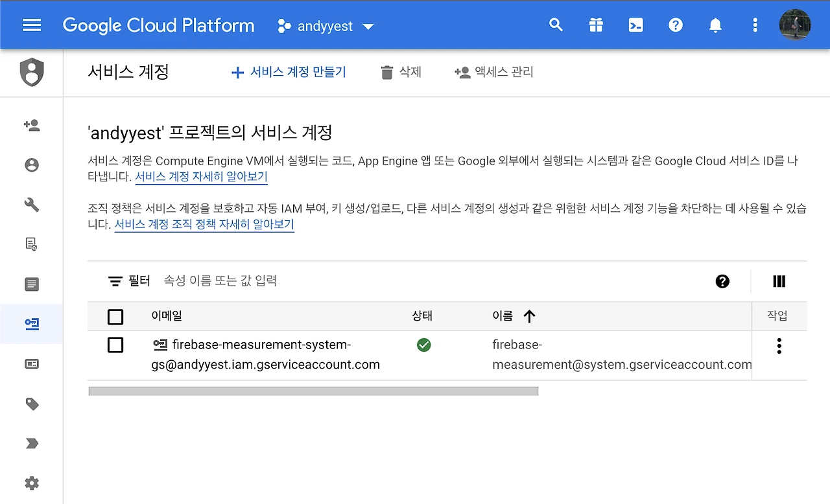Open the hamburger navigation menu
Image resolution: width=830 pixels, height=504 pixels.
coord(32,25)
